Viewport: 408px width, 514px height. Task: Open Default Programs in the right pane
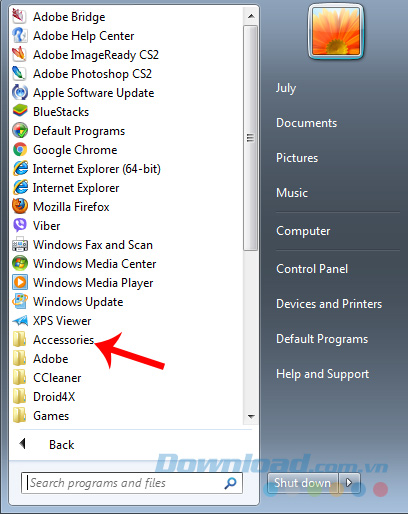tap(322, 339)
